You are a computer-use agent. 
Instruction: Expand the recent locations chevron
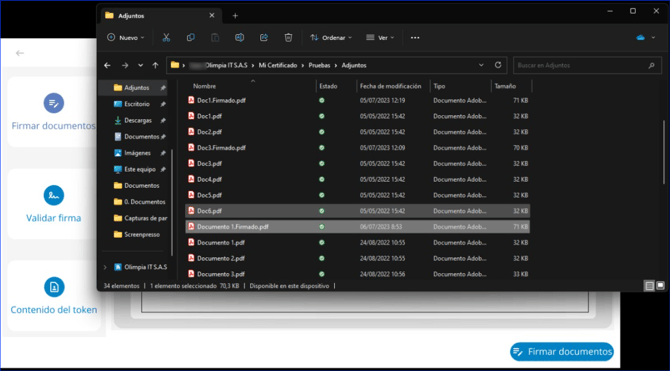coord(140,65)
